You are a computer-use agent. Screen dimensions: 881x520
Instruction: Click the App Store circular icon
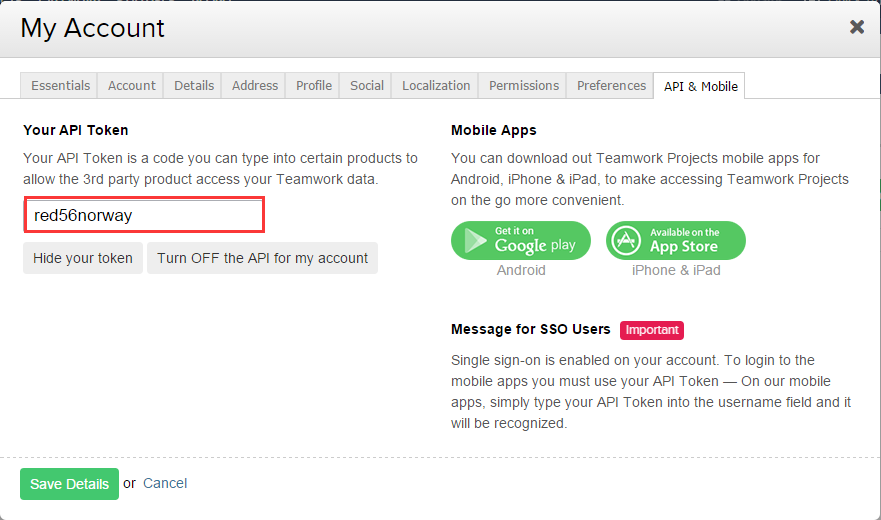[626, 241]
